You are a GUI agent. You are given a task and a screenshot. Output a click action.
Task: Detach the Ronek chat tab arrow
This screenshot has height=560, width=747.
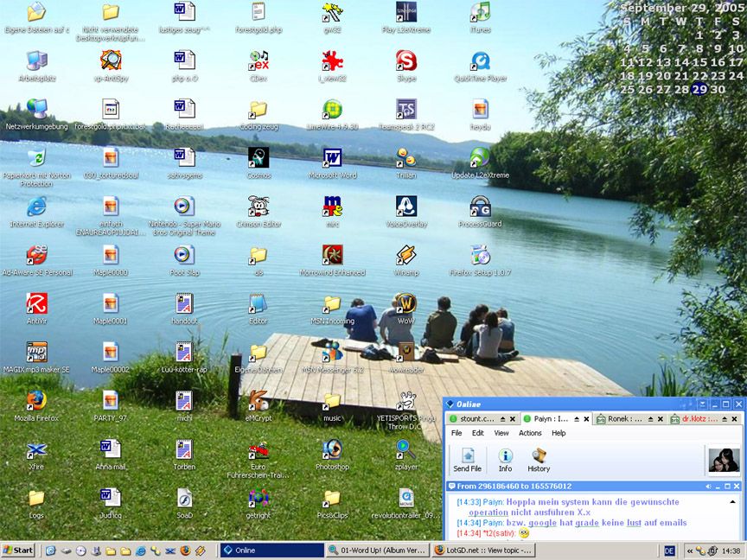(650, 419)
